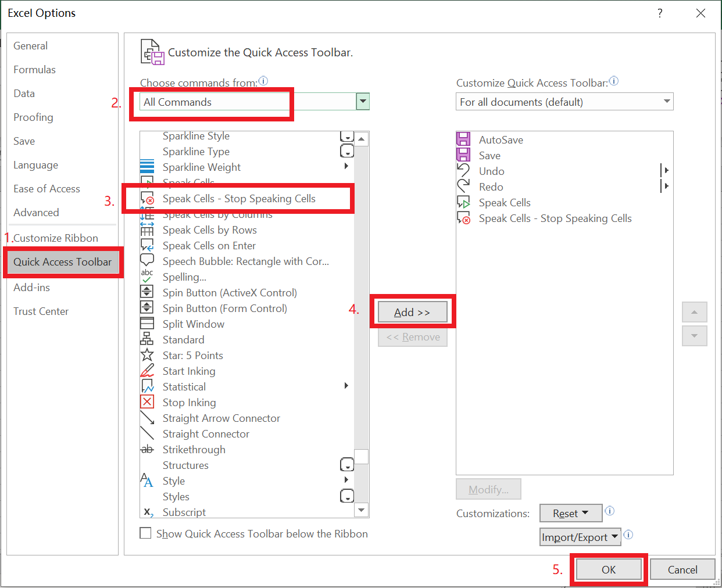Screen dimensions: 722x588
Task: Click the Start Inking pen icon
Action: (x=147, y=371)
